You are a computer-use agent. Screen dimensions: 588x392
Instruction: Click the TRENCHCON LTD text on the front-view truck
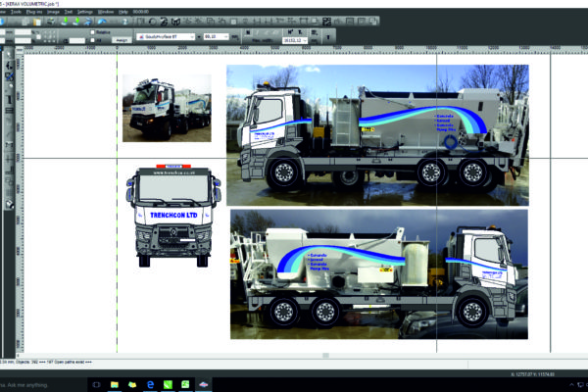pos(173,216)
